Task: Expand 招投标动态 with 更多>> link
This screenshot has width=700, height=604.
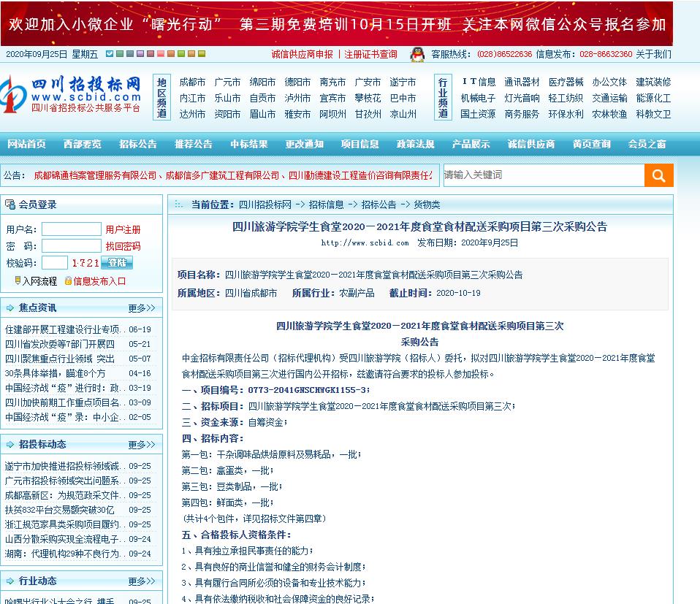Action: 142,445
